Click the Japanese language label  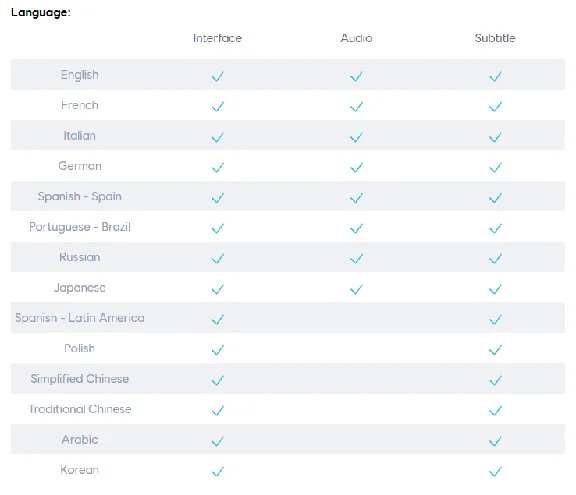point(80,288)
